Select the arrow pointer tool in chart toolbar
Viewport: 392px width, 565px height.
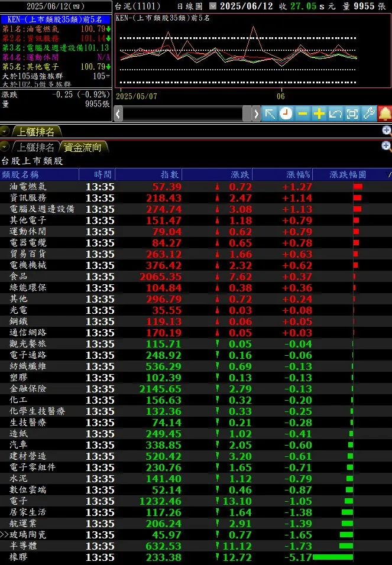[x=270, y=114]
